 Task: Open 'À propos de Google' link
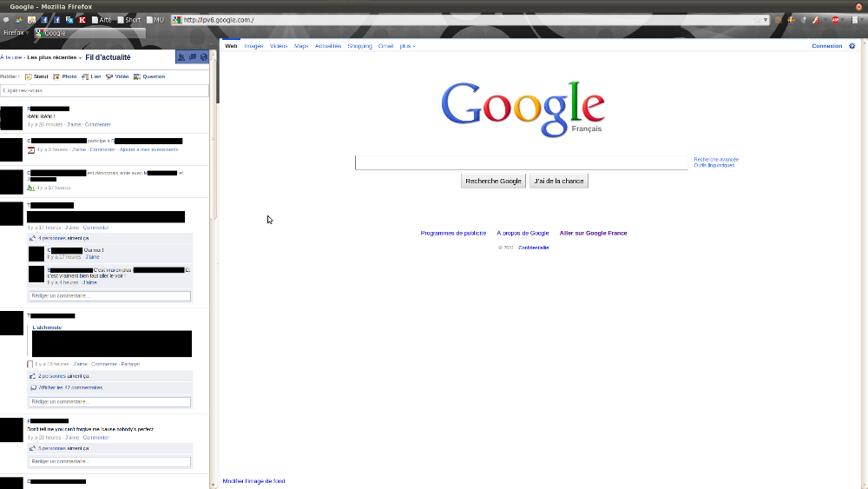[x=523, y=233]
